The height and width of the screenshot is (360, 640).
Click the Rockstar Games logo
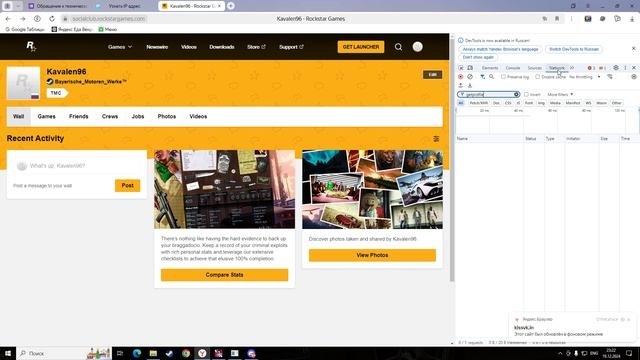pyautogui.click(x=31, y=47)
